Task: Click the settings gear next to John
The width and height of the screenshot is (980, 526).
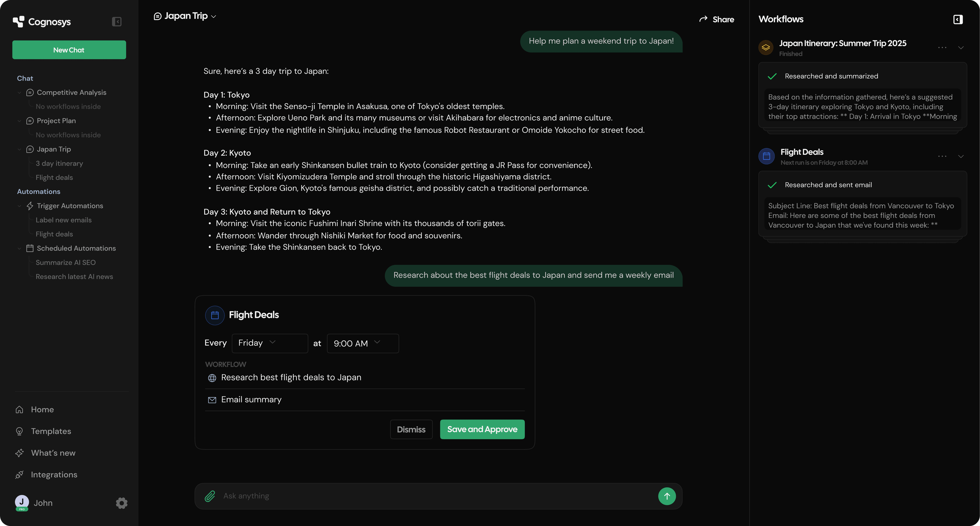Action: coord(121,503)
